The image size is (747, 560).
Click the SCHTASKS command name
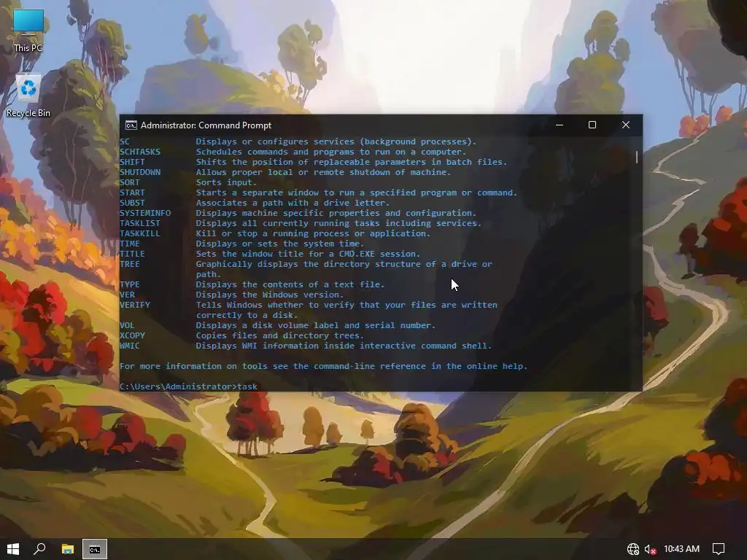(x=140, y=152)
